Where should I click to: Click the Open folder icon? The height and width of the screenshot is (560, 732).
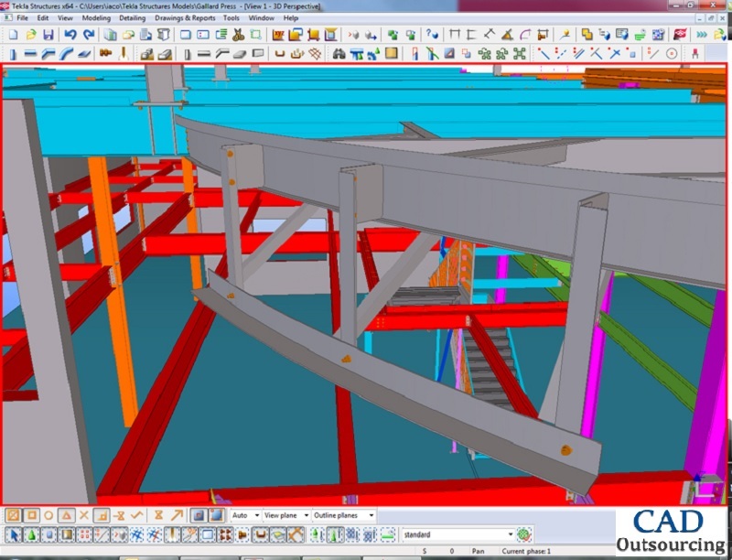point(30,35)
